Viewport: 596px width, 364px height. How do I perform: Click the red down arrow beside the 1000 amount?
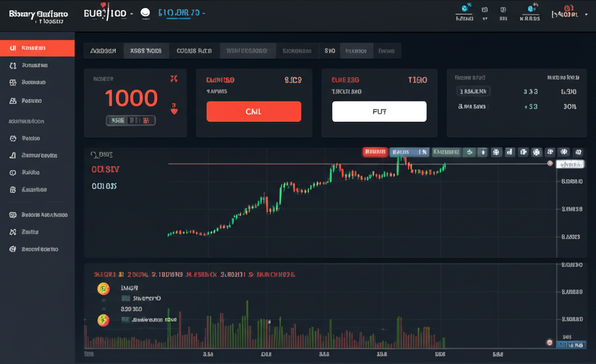173,108
